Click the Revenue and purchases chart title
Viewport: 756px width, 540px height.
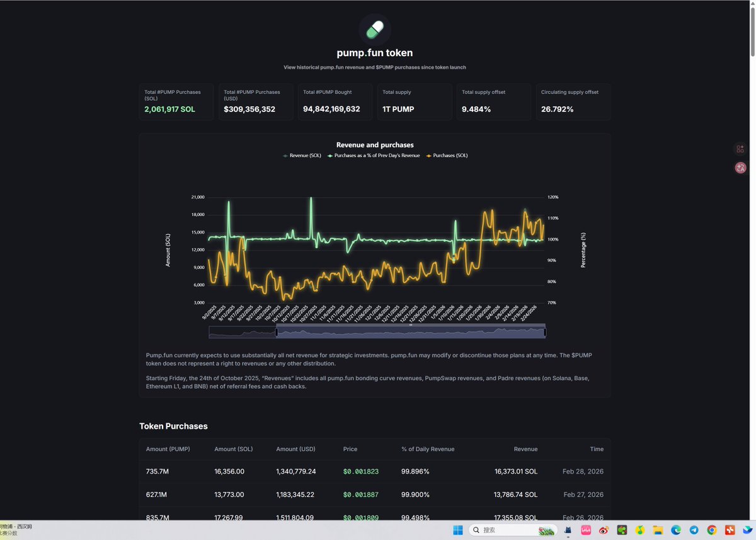click(x=375, y=145)
